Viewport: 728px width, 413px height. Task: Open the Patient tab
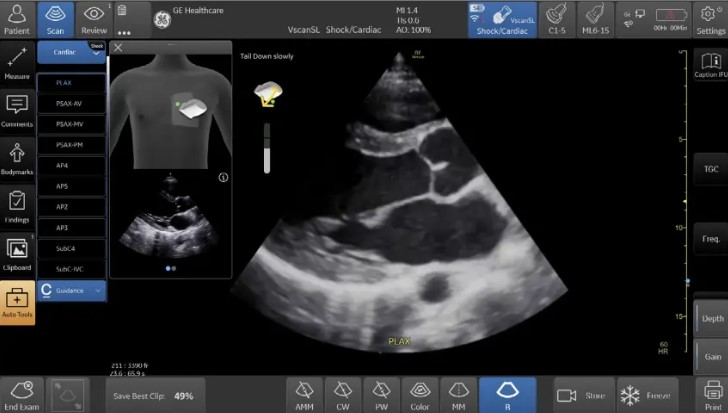click(x=17, y=17)
